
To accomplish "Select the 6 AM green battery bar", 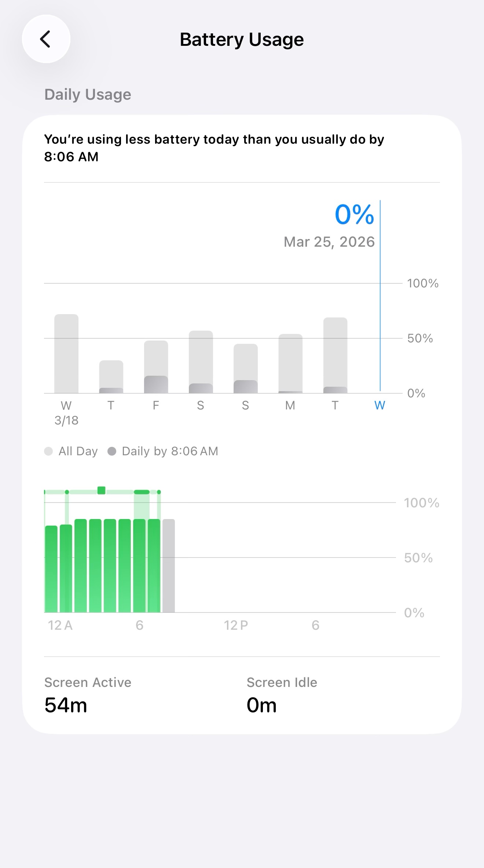I will [139, 566].
